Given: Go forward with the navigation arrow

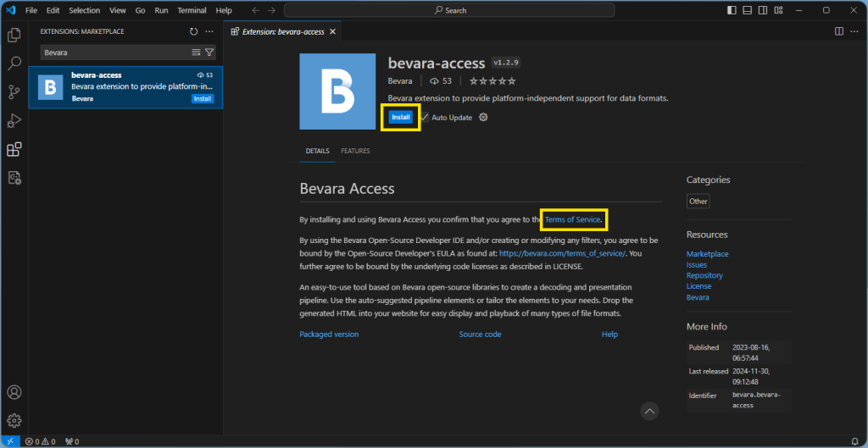Looking at the screenshot, I should point(271,10).
